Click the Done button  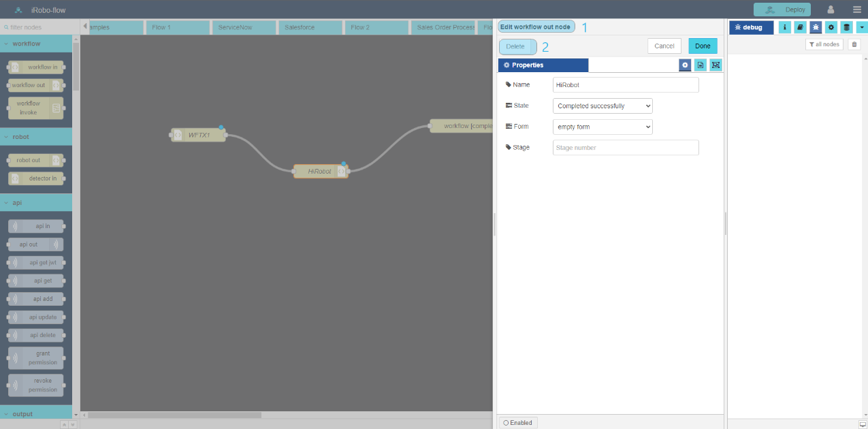coord(703,46)
